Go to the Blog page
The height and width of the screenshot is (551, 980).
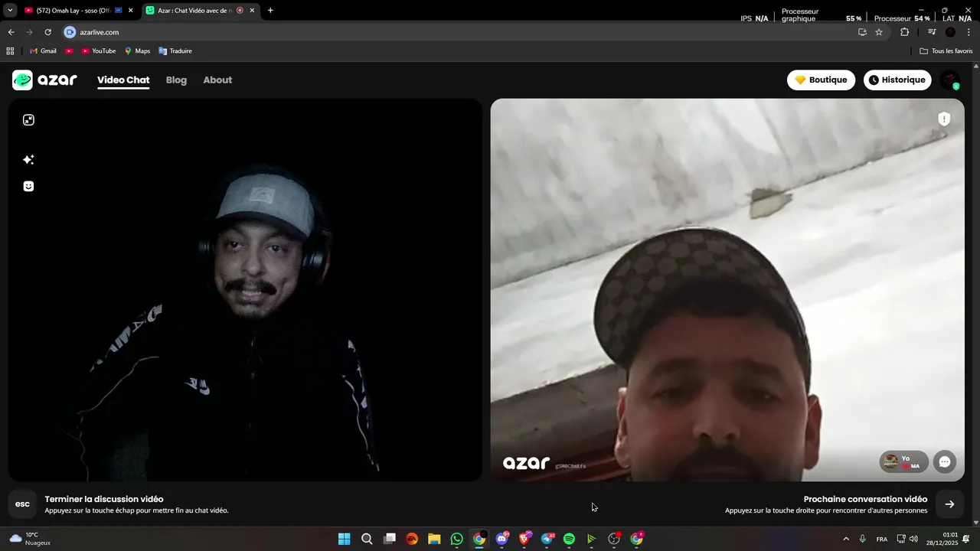(x=176, y=80)
